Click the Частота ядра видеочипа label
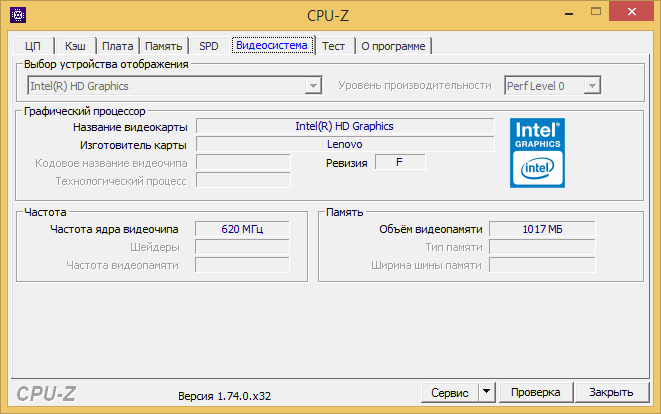 (114, 229)
